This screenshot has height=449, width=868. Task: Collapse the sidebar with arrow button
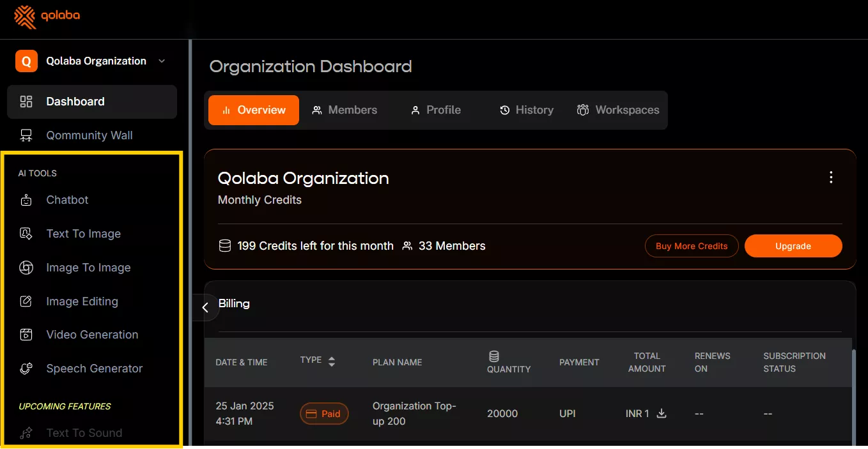pos(205,307)
